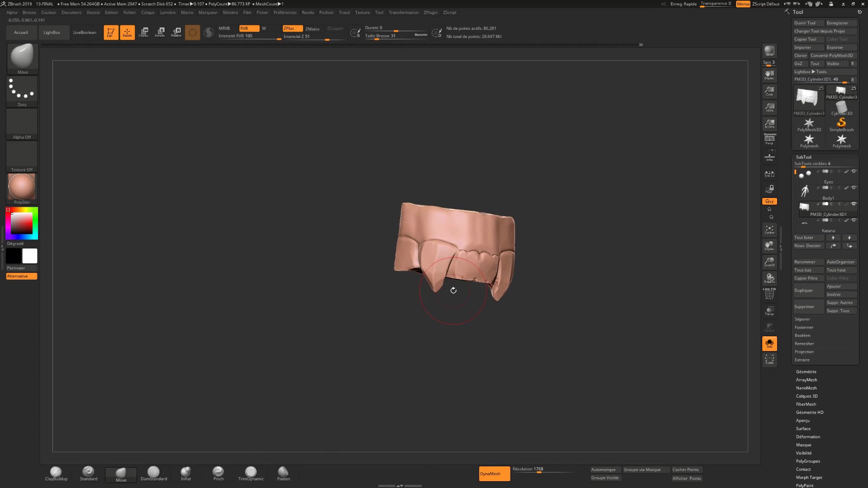Select the Pinch brush
868x488 pixels.
tap(218, 472)
